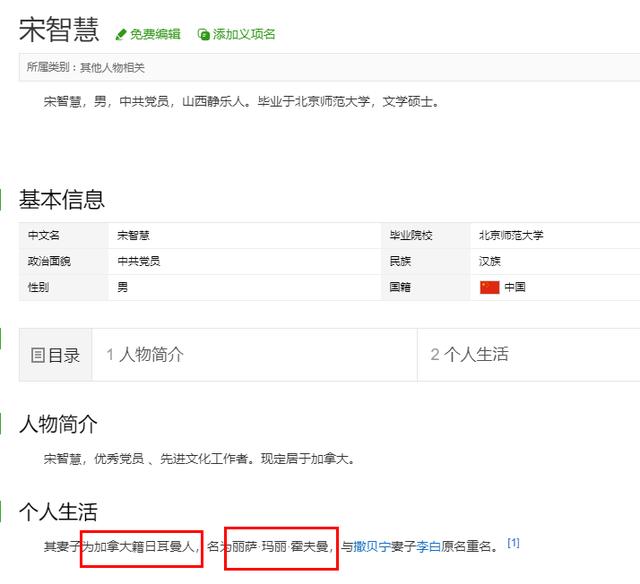This screenshot has height=584, width=640.
Task: Click the 添加义项名 icon
Action: (x=203, y=35)
